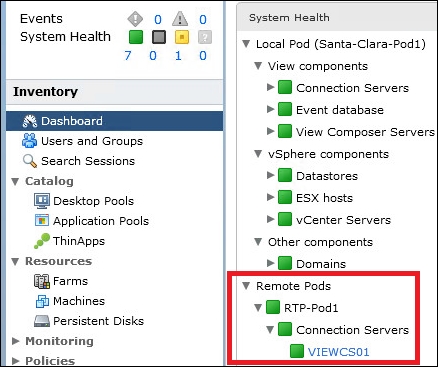Collapse the Catalog inventory section
This screenshot has height=367, width=438.
[15, 181]
